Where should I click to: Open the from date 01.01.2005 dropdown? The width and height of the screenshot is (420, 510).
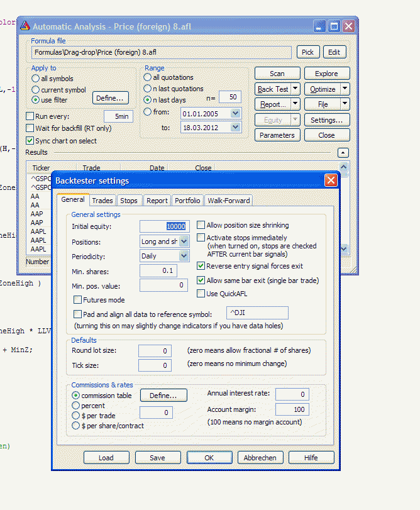[x=236, y=113]
